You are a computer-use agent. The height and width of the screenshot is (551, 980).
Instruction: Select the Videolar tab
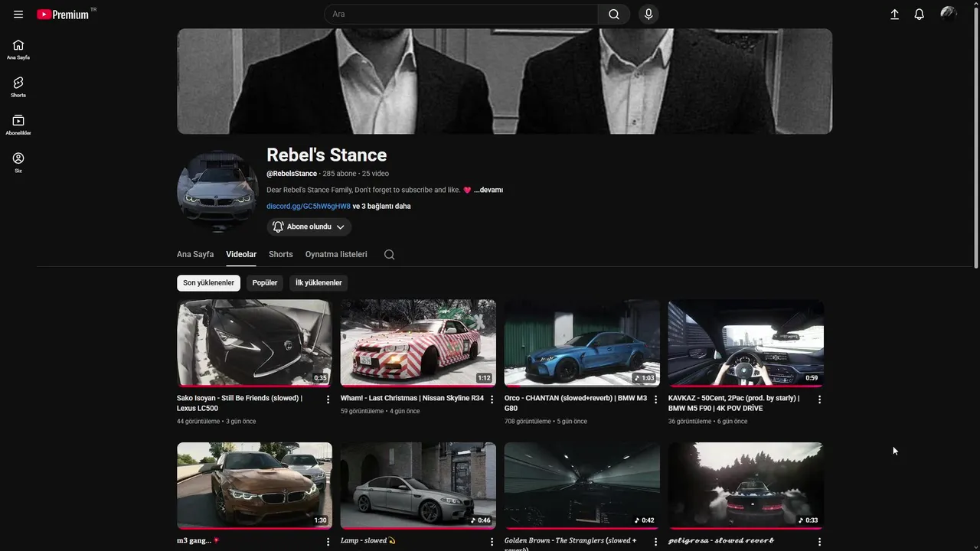(241, 254)
